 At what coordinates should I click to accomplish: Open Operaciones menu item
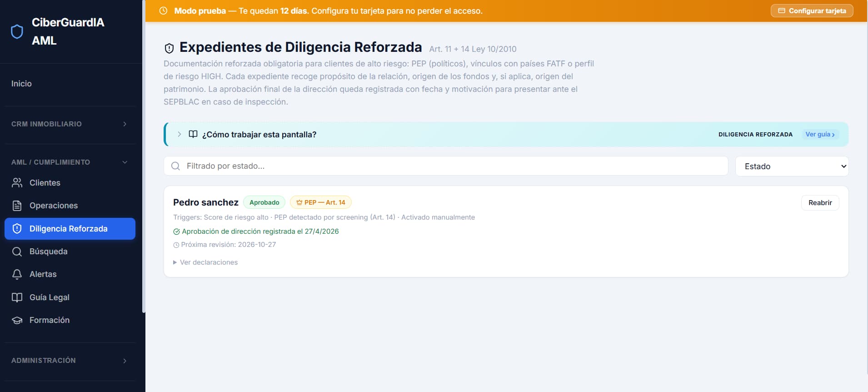[x=70, y=206]
